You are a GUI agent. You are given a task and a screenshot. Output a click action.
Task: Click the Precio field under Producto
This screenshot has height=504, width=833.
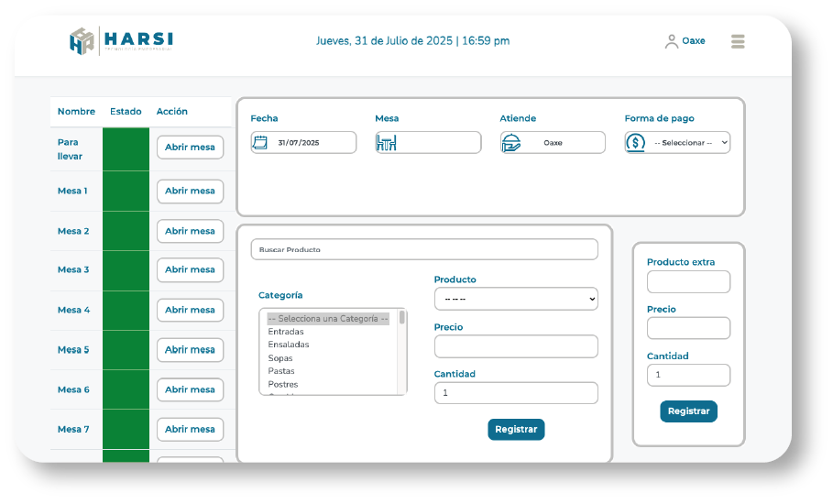click(x=516, y=346)
